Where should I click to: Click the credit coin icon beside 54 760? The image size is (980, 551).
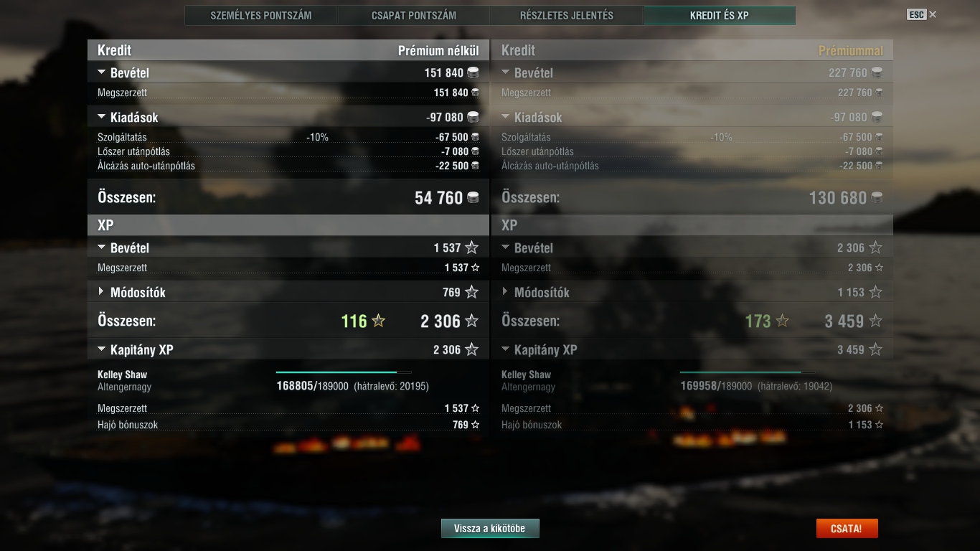click(x=473, y=197)
